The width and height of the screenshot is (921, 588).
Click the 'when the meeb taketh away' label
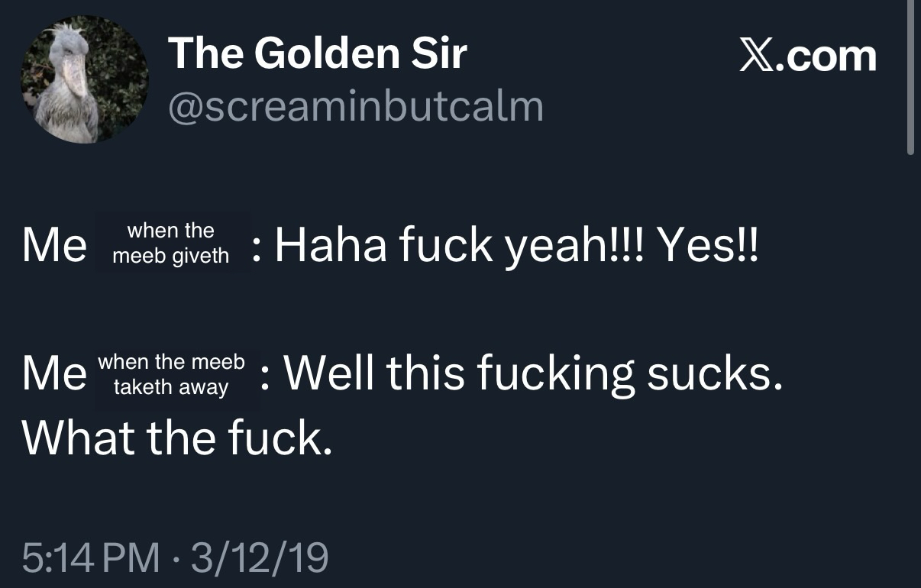(x=171, y=374)
